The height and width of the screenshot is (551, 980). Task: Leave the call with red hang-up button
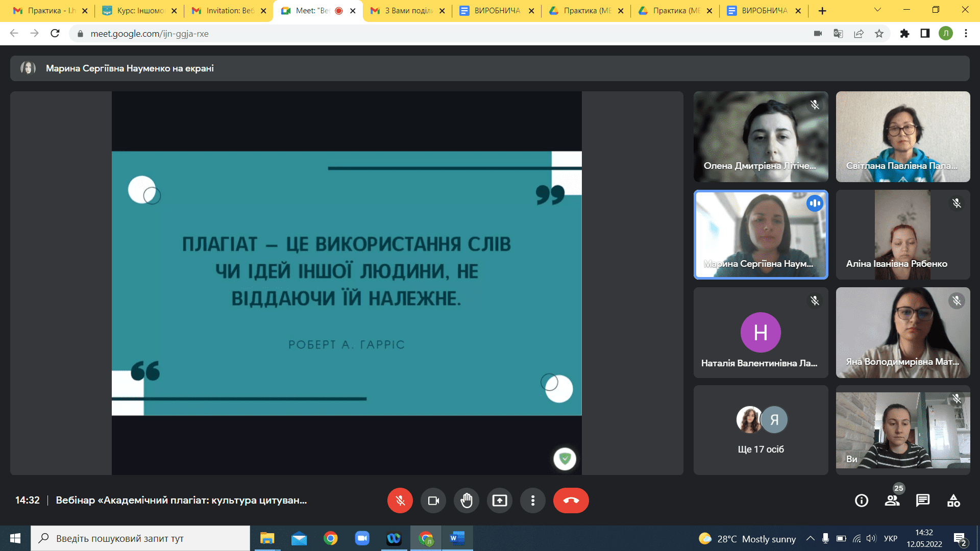coord(571,500)
